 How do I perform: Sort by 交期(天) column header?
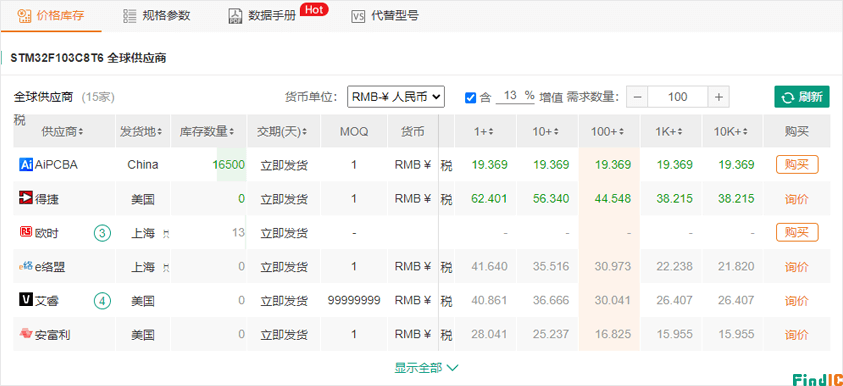pos(282,131)
